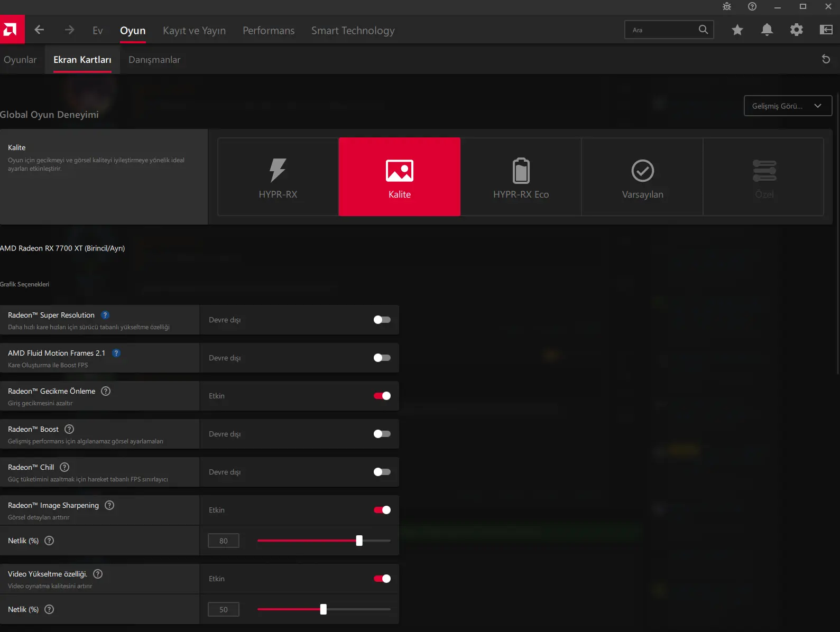Open the Performans tab
The height and width of the screenshot is (632, 840).
click(x=269, y=31)
